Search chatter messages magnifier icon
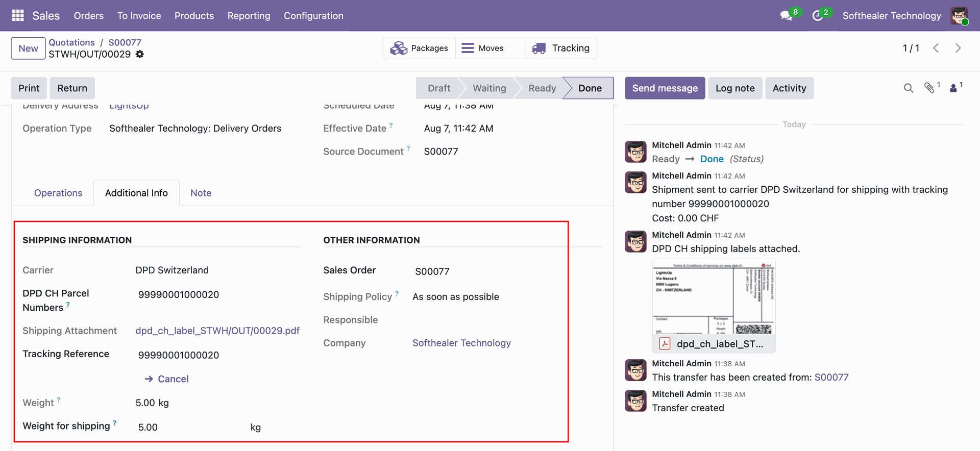The image size is (980, 451). click(909, 88)
